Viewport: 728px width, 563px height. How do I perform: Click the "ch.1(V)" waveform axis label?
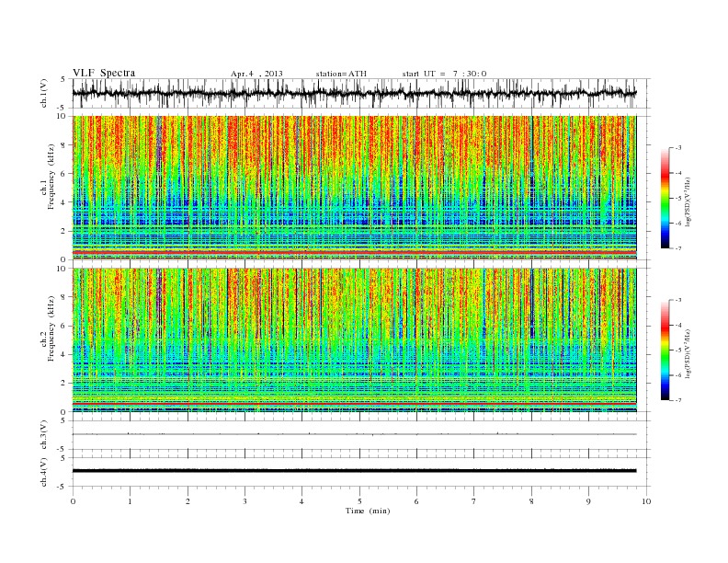[x=44, y=93]
